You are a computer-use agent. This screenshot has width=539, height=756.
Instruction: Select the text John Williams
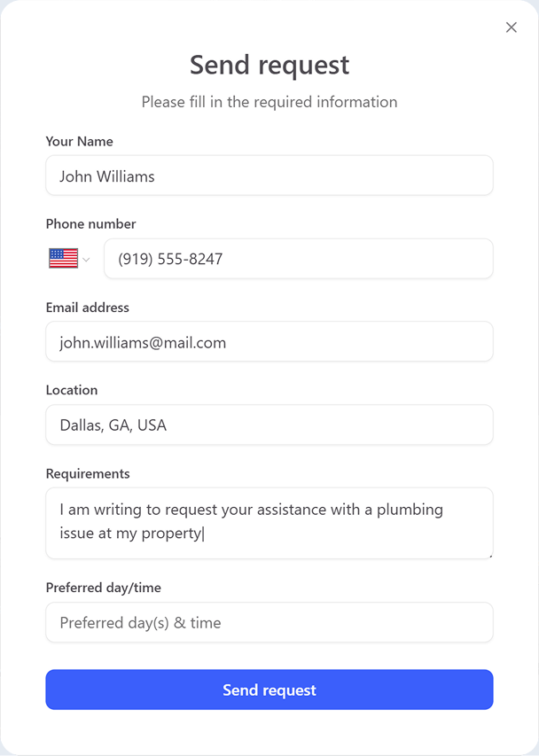[110, 175]
